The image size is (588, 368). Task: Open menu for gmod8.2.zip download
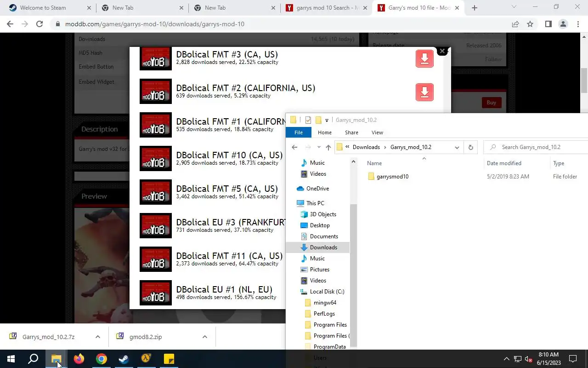[204, 337]
